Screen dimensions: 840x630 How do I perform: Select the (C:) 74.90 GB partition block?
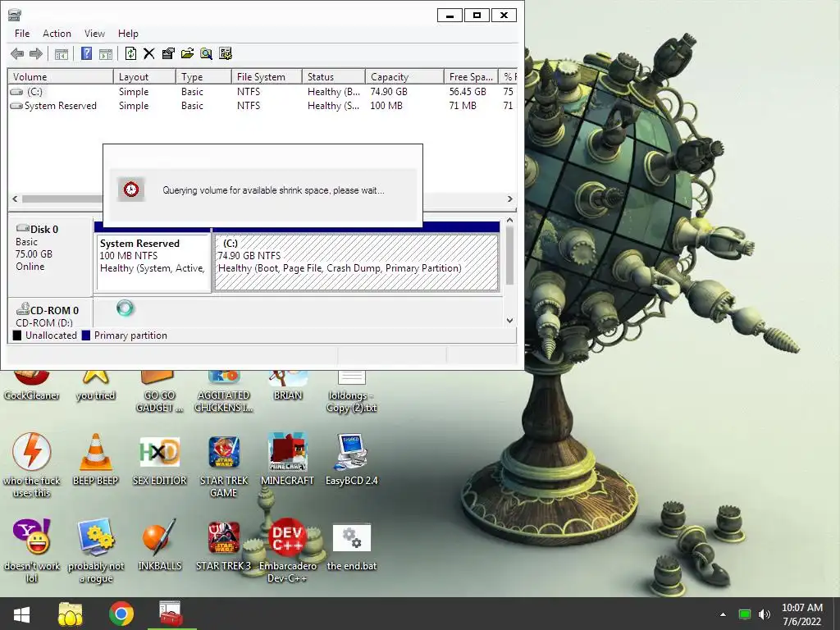click(x=356, y=263)
